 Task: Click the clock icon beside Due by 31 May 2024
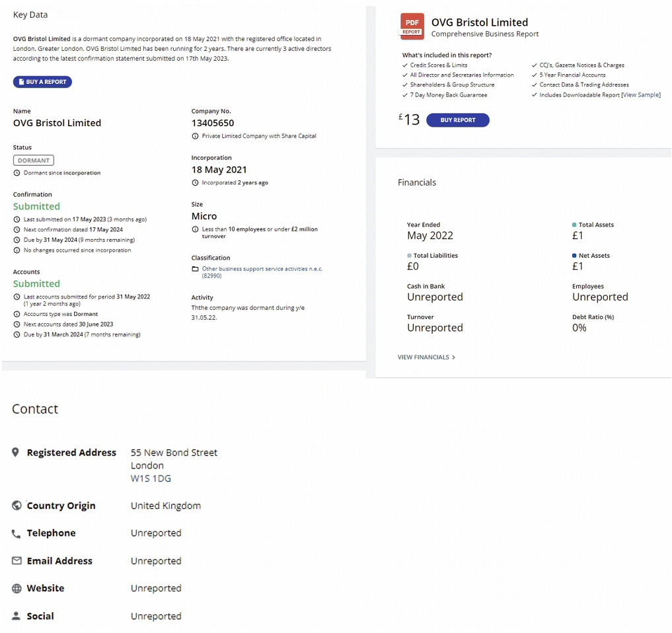click(17, 240)
